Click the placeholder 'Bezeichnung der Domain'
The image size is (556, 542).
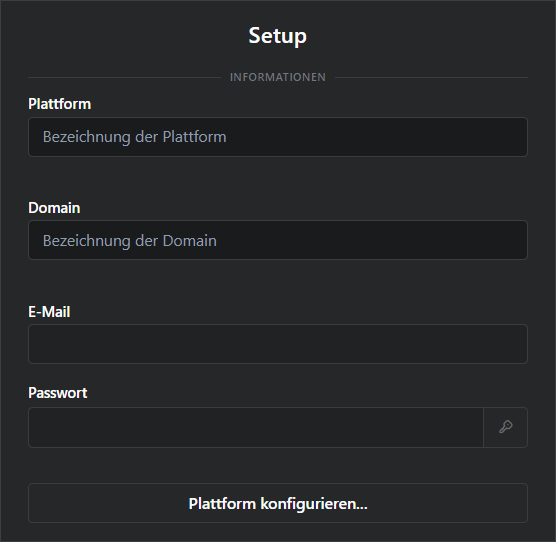(129, 241)
